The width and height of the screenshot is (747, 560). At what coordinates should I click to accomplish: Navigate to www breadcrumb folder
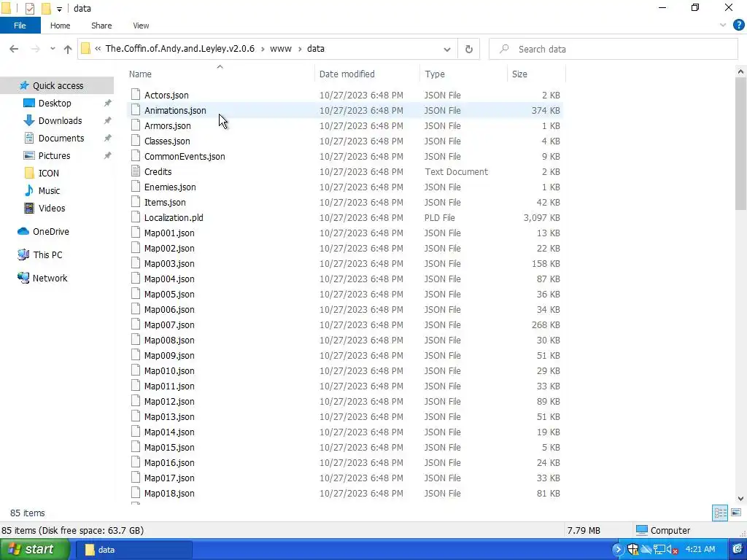281,49
